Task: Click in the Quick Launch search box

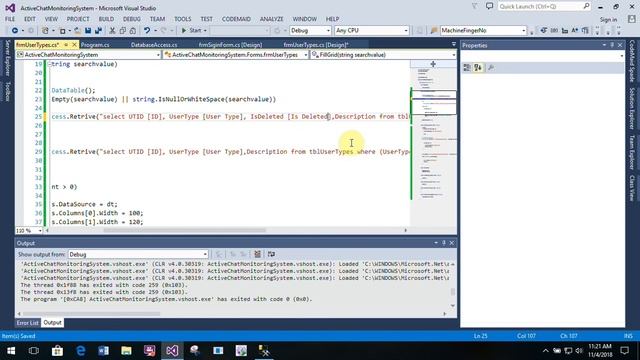Action: [x=544, y=7]
